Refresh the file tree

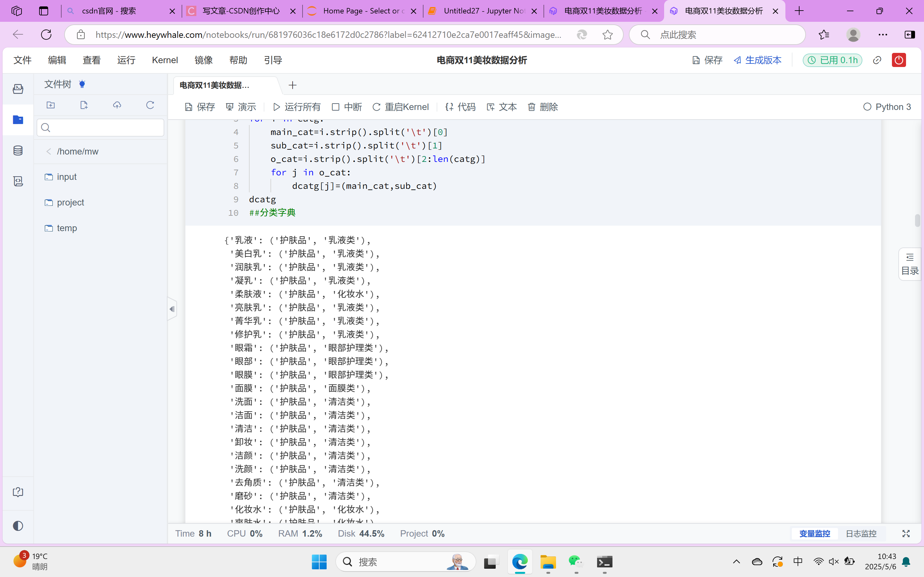point(150,105)
